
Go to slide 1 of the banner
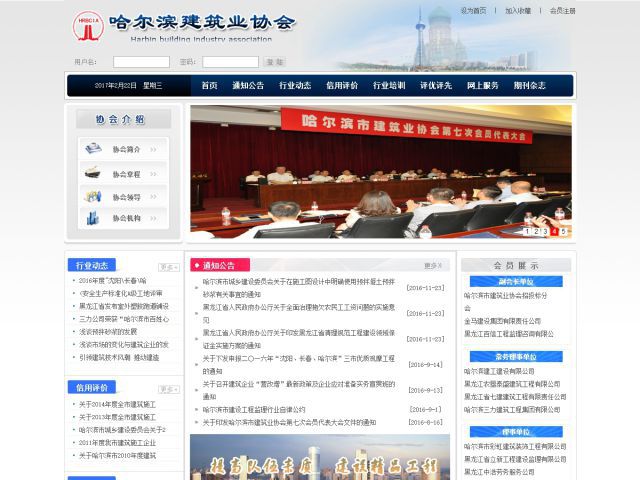[528, 231]
